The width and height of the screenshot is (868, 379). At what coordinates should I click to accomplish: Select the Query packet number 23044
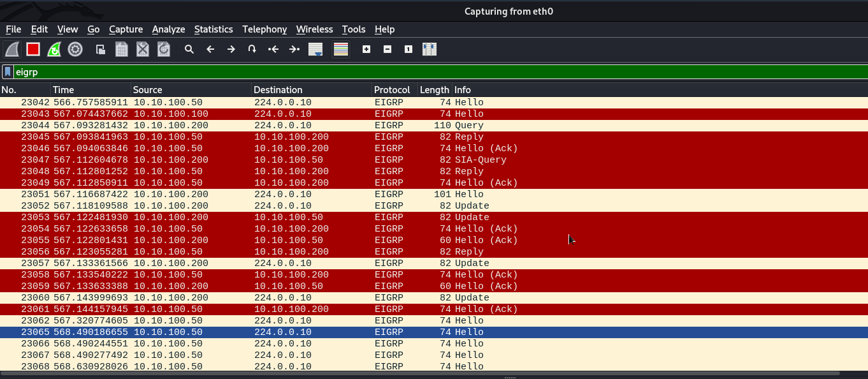(x=255, y=126)
